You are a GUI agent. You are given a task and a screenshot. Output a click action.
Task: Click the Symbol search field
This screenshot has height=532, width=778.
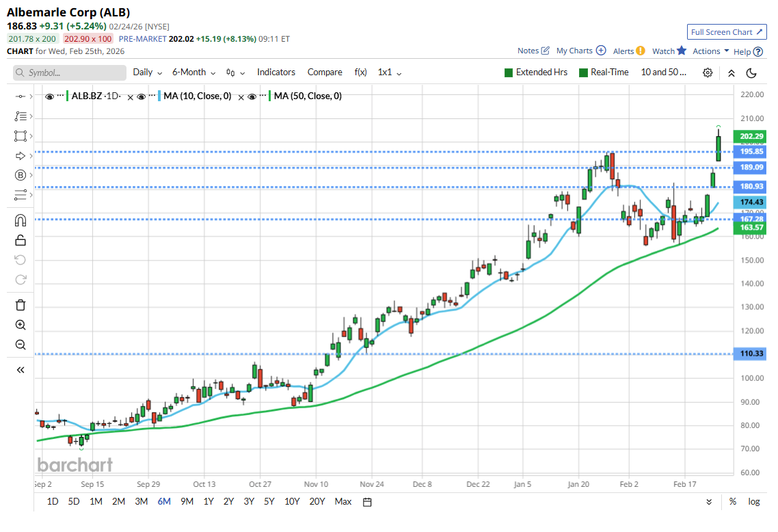70,72
